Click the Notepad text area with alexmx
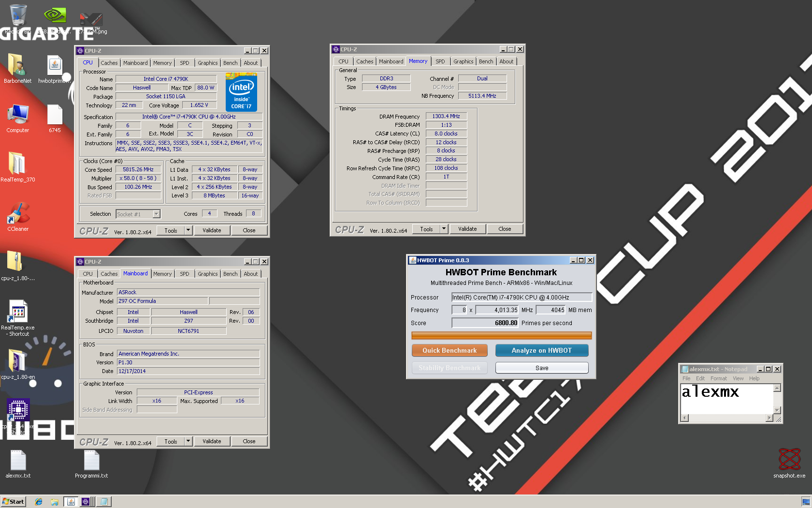 [x=727, y=399]
